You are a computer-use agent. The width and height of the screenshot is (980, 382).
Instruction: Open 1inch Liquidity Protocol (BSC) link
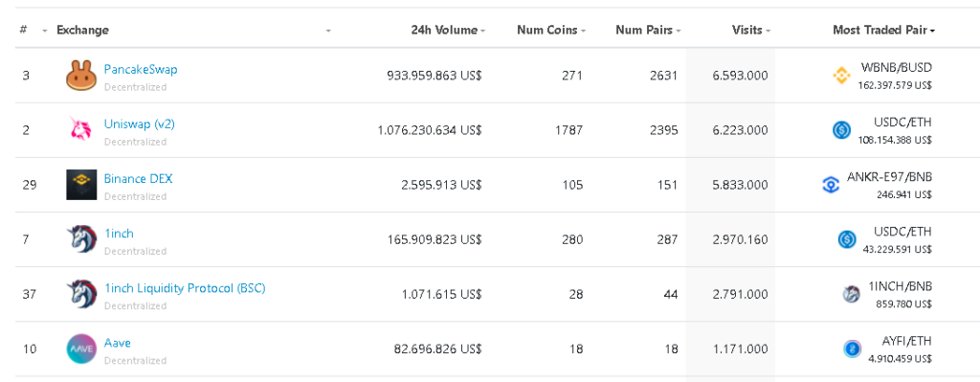185,288
